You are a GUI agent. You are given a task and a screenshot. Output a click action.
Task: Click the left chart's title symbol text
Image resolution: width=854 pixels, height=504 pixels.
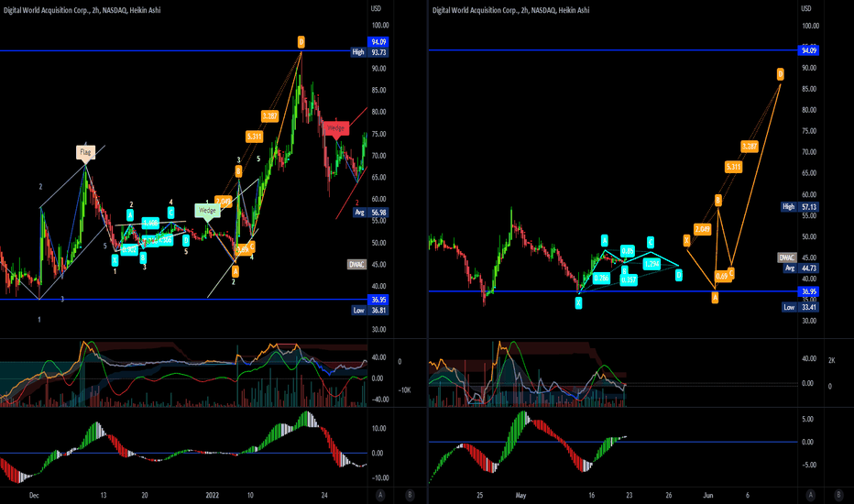(x=82, y=10)
